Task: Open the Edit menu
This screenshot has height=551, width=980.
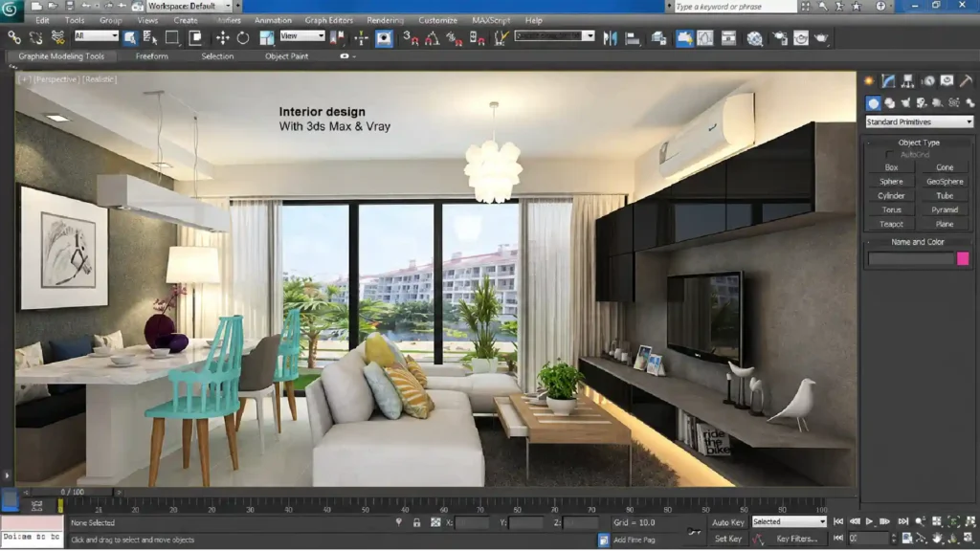Action: tap(42, 21)
